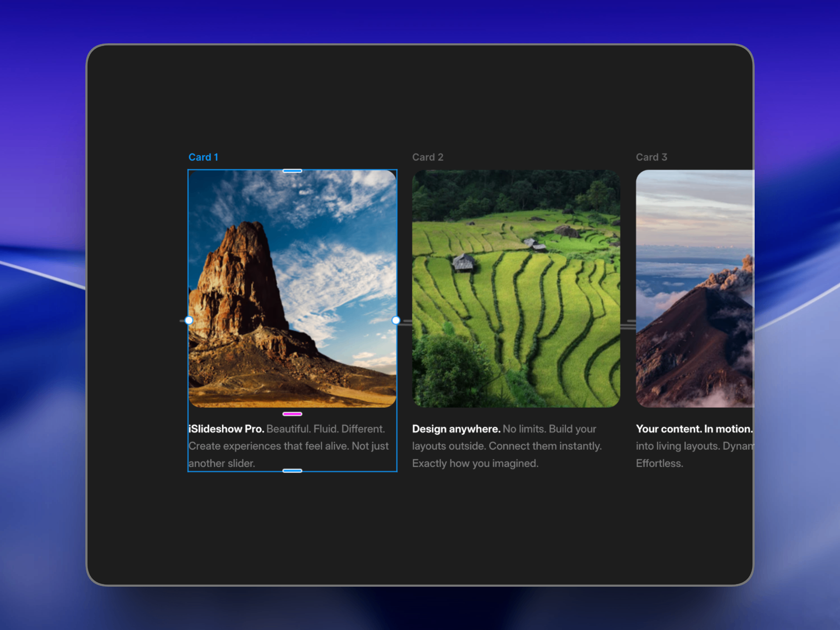Select the green rice terraces image
This screenshot has height=630, width=840.
point(516,289)
